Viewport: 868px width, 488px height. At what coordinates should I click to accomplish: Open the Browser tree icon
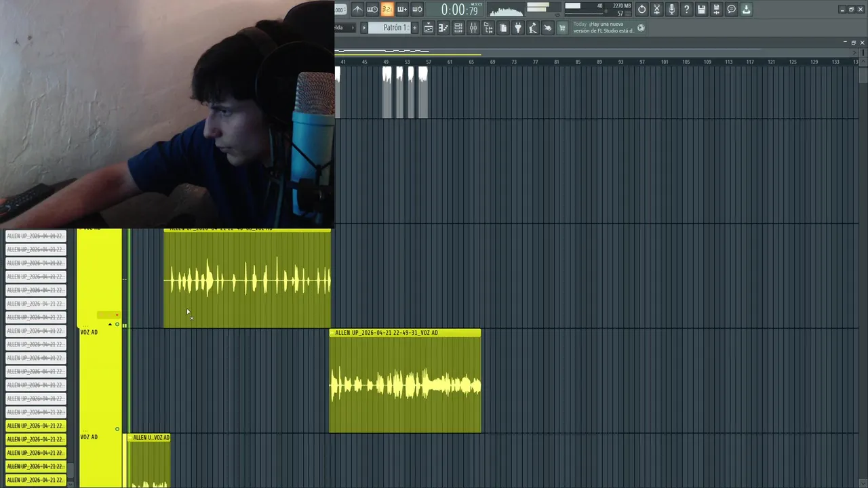488,28
